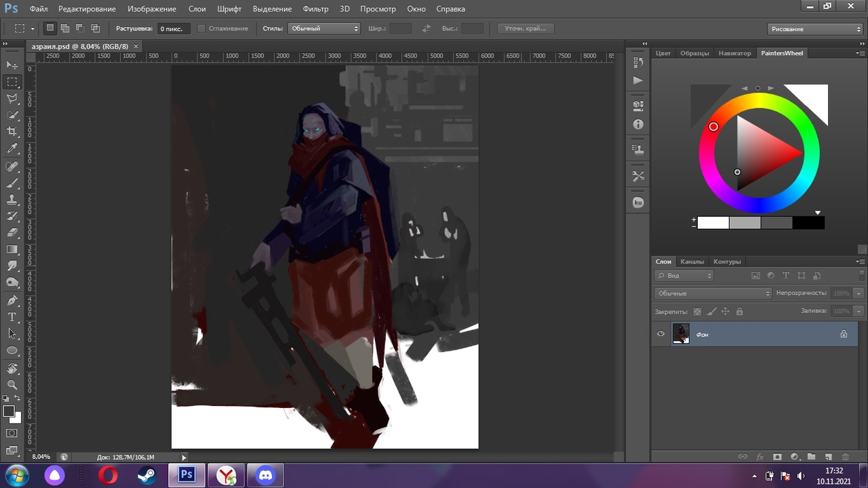Open the Стиль dropdown set to Обычный
The image size is (868, 488).
click(324, 28)
